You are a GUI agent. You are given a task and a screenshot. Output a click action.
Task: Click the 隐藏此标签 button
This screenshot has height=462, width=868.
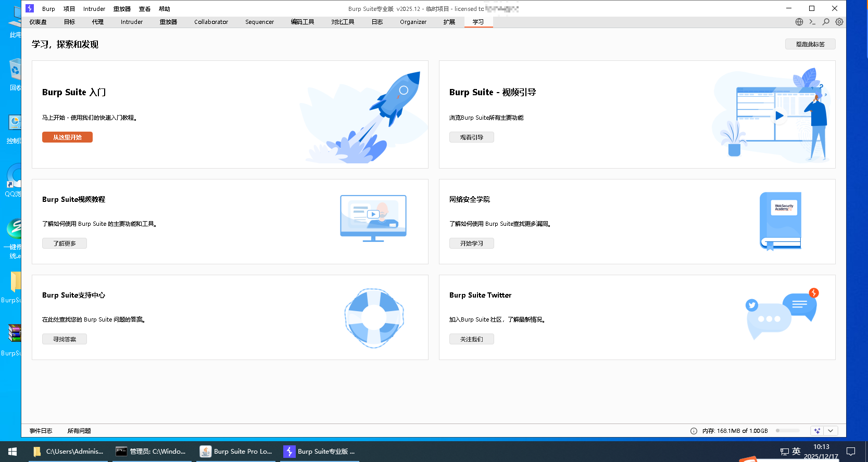pyautogui.click(x=810, y=44)
